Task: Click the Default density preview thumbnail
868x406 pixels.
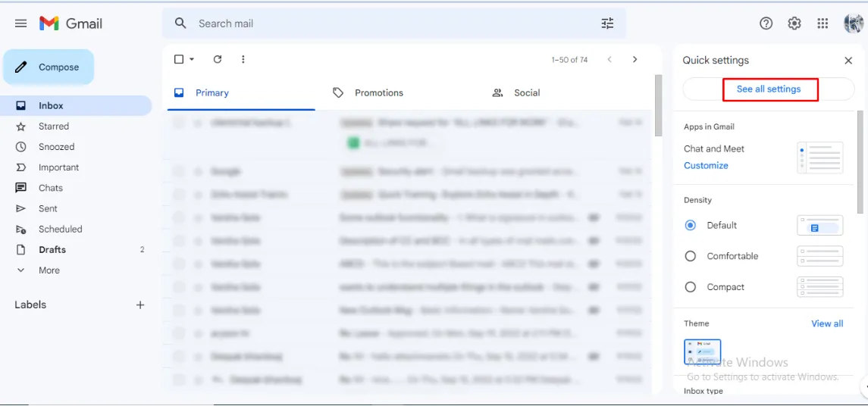Action: [x=819, y=225]
